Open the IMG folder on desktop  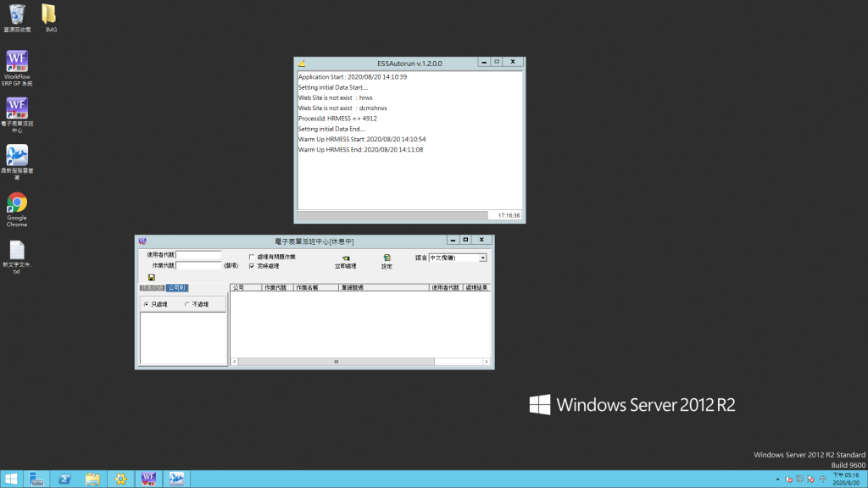[50, 18]
